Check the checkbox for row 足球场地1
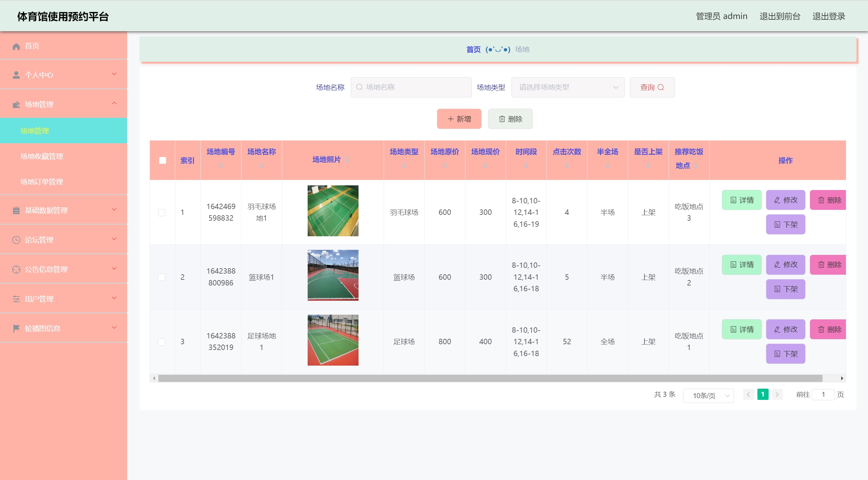Screen dimensions: 868x480 162,342
